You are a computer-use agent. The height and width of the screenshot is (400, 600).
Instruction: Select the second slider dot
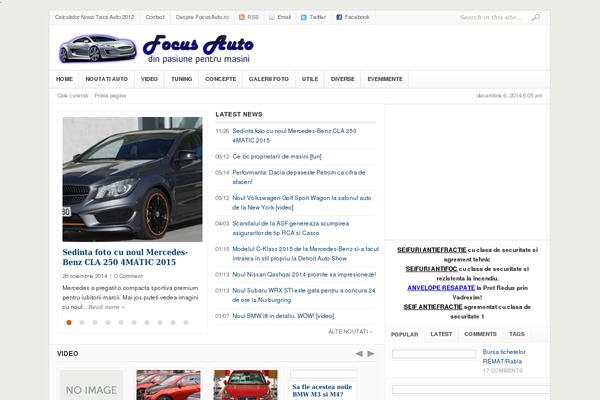pos(82,322)
